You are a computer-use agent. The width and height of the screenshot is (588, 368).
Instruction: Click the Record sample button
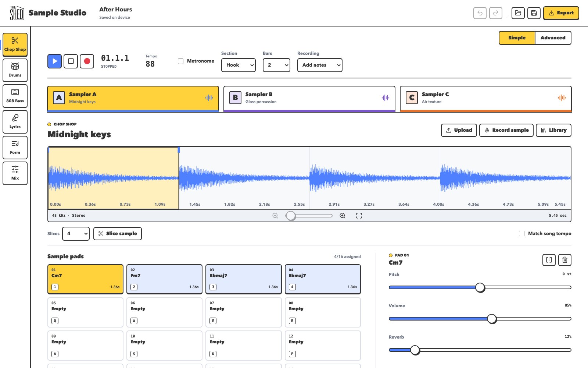[506, 130]
